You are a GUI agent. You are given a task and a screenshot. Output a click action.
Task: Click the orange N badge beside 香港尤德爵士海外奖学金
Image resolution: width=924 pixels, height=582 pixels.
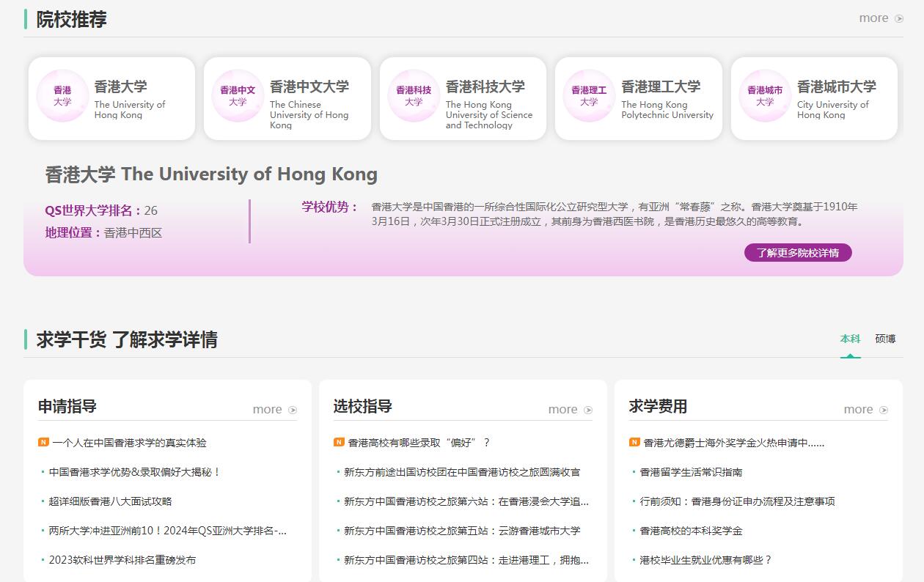pos(634,442)
